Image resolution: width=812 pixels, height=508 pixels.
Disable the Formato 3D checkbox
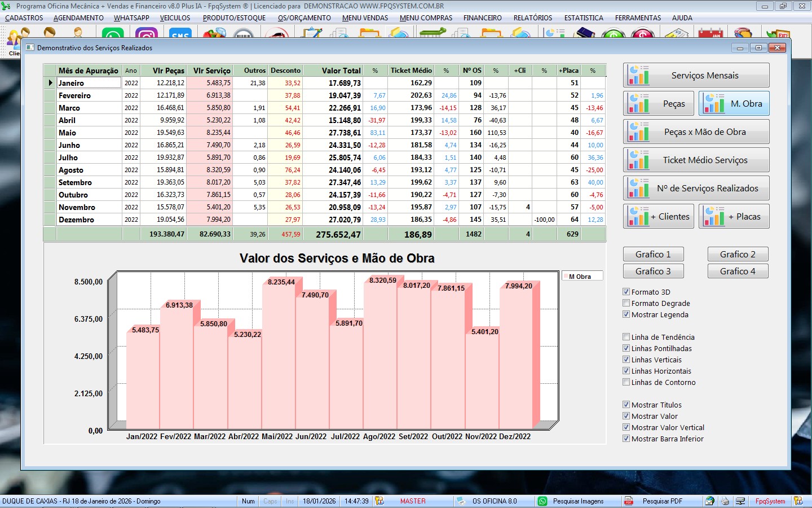(x=626, y=292)
